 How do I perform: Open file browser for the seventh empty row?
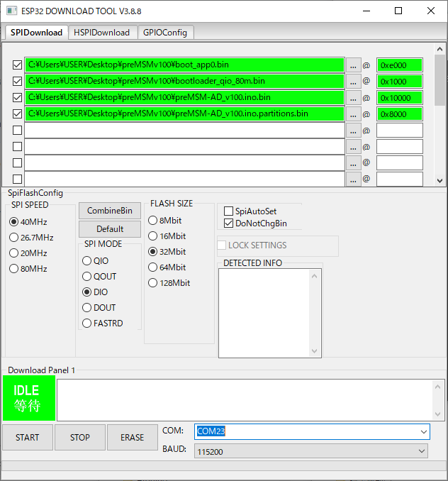click(x=353, y=163)
